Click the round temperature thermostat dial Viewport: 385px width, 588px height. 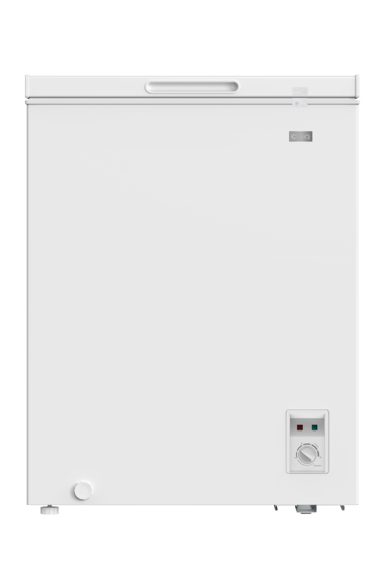pyautogui.click(x=307, y=455)
